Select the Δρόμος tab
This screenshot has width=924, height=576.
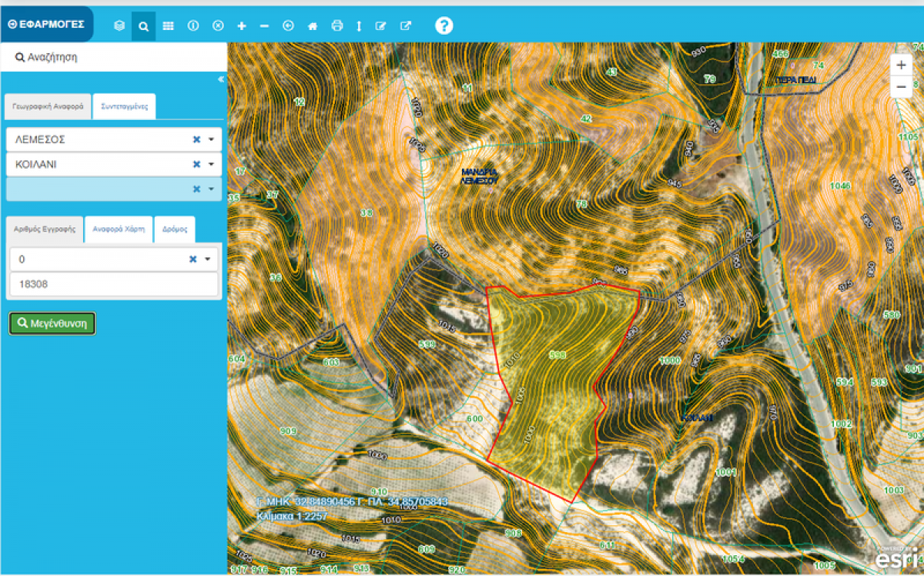tap(175, 229)
